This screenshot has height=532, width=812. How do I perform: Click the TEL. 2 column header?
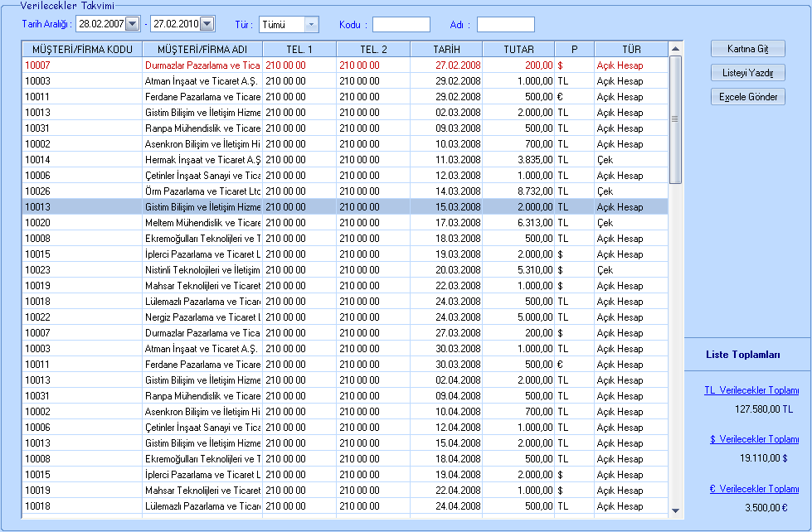[x=373, y=49]
